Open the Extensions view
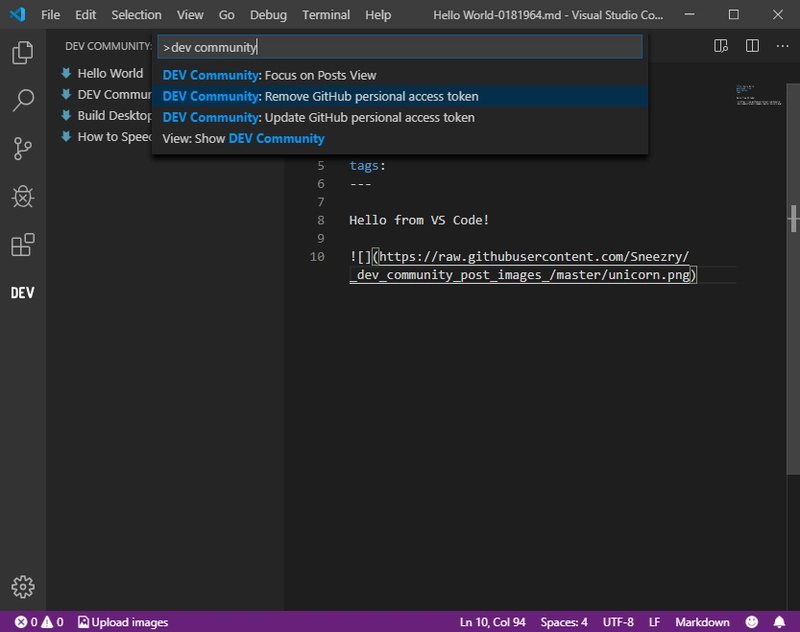The height and width of the screenshot is (632, 800). [x=22, y=245]
